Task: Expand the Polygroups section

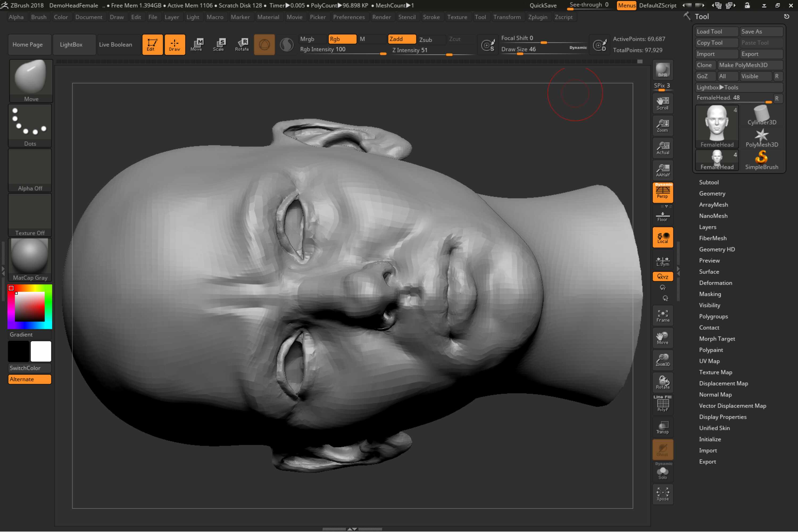Action: (713, 316)
